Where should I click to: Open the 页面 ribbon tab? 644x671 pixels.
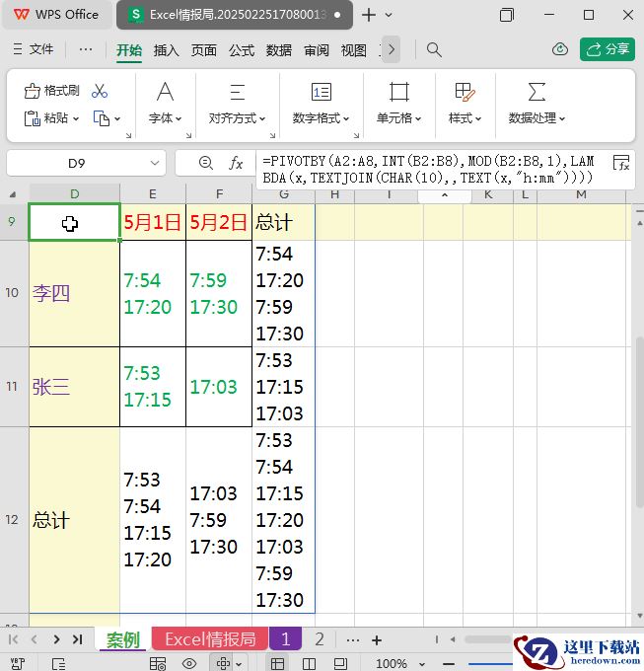coord(203,50)
